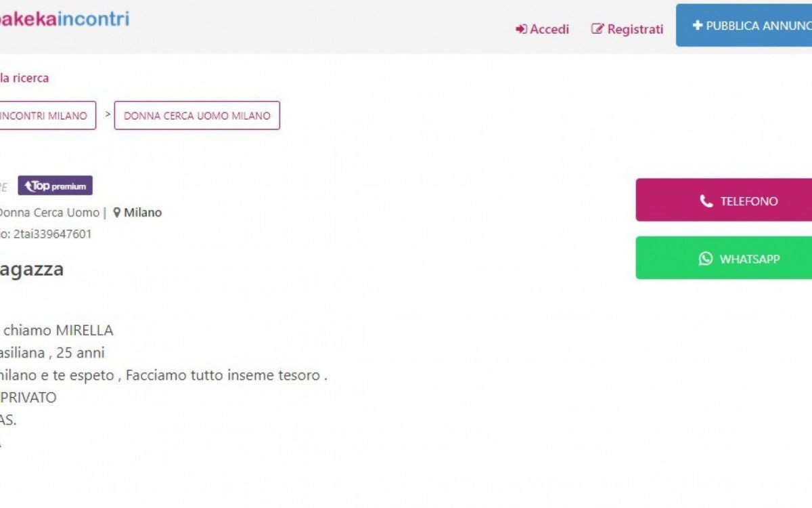Click the location pin icon near Milano

[x=116, y=213]
